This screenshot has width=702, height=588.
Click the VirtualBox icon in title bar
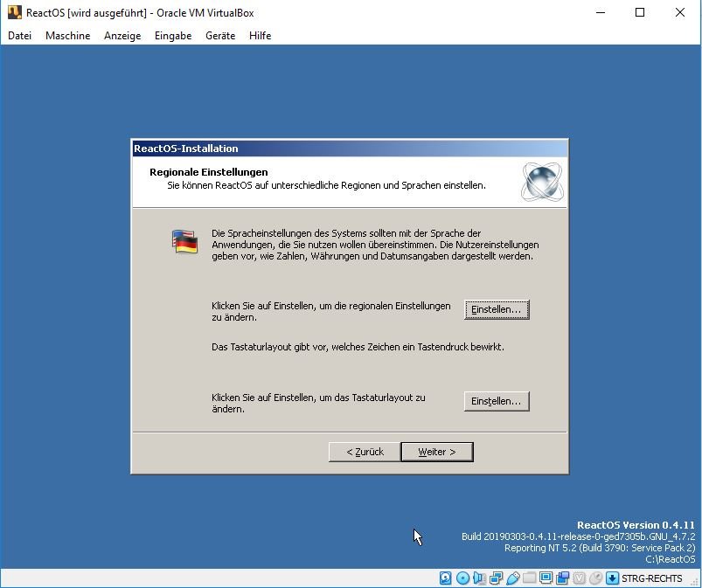[14, 12]
